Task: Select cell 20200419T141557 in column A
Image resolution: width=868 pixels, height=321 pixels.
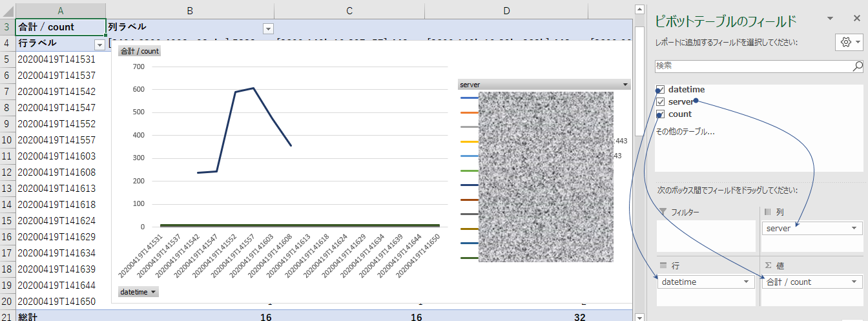Action: pyautogui.click(x=61, y=140)
